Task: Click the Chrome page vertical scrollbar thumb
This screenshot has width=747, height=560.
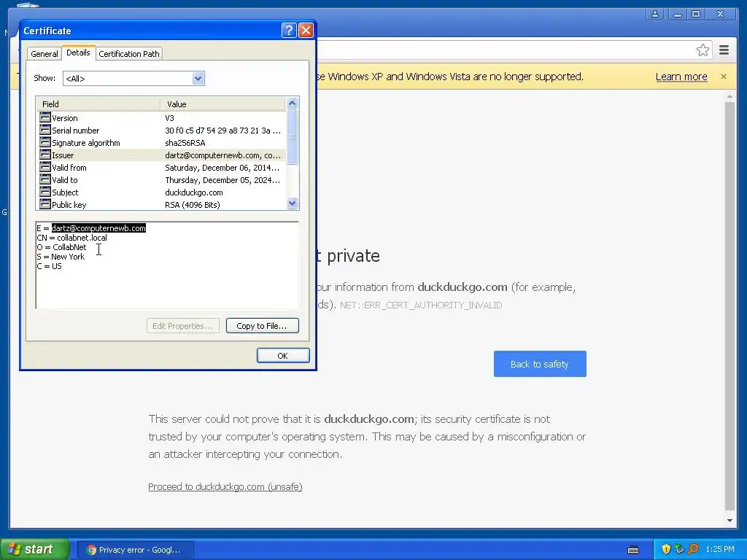Action: pos(729,306)
